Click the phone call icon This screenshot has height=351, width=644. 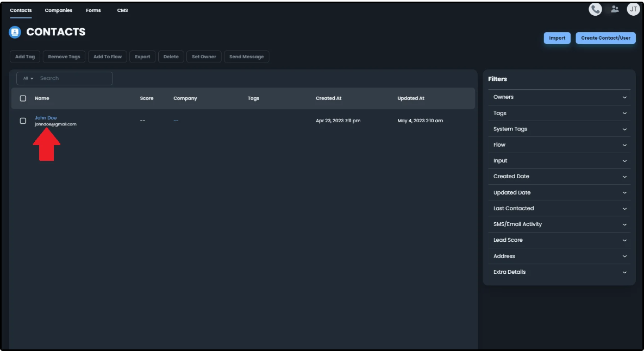pyautogui.click(x=595, y=9)
